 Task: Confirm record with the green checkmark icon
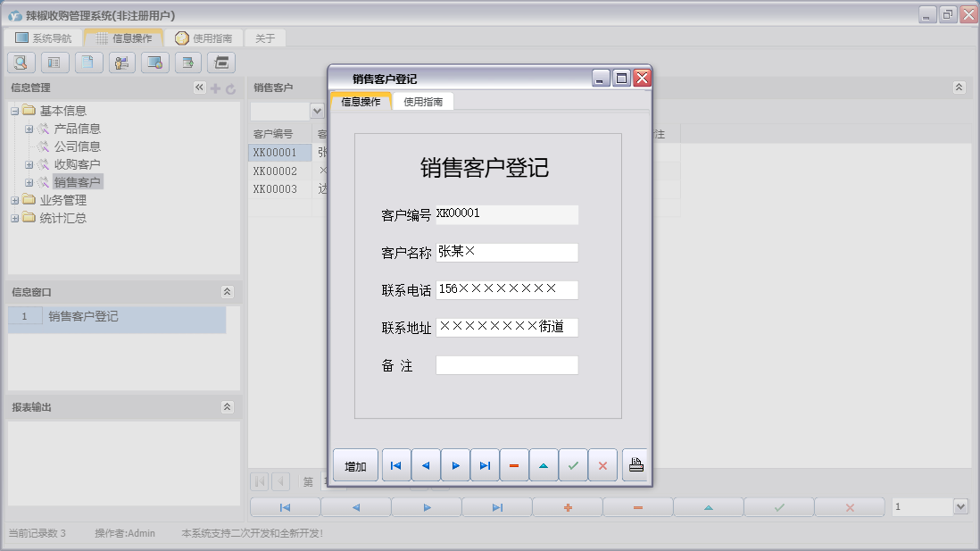click(x=573, y=464)
